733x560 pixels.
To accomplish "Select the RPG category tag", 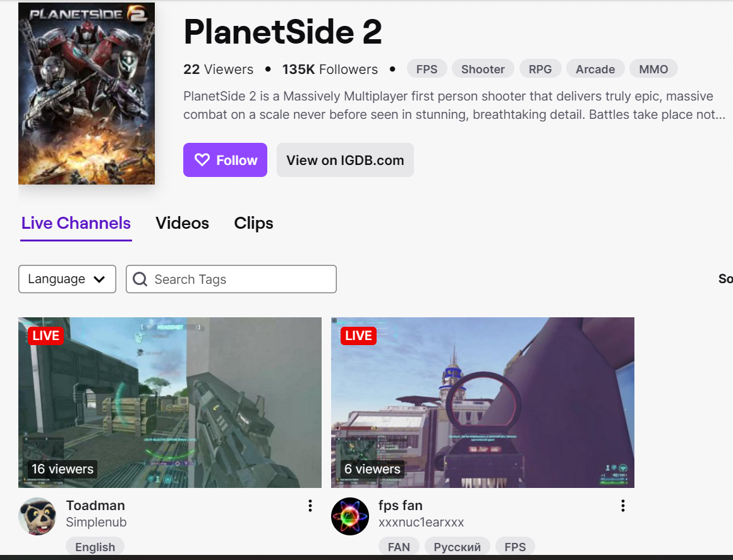I will coord(540,69).
